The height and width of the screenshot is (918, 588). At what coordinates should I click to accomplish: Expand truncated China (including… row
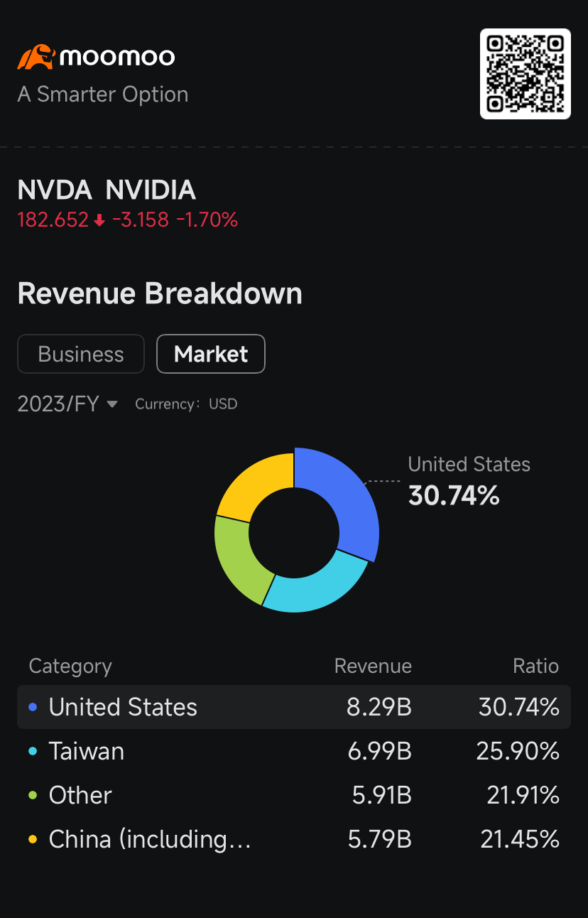pyautogui.click(x=150, y=839)
